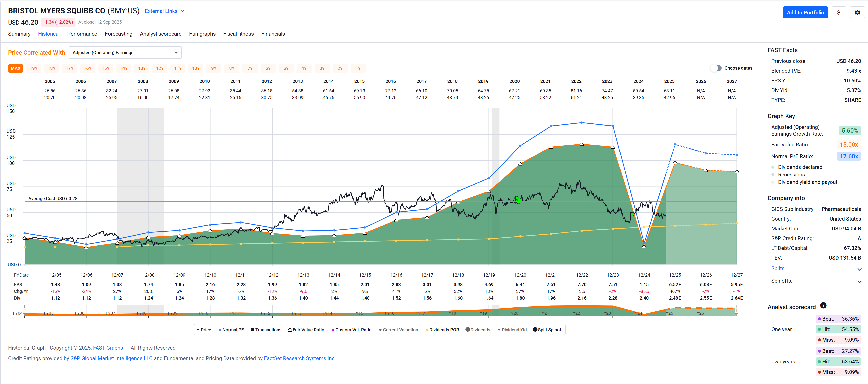Click the Dividends legend circle icon
This screenshot has height=384, width=868.
coord(467,329)
